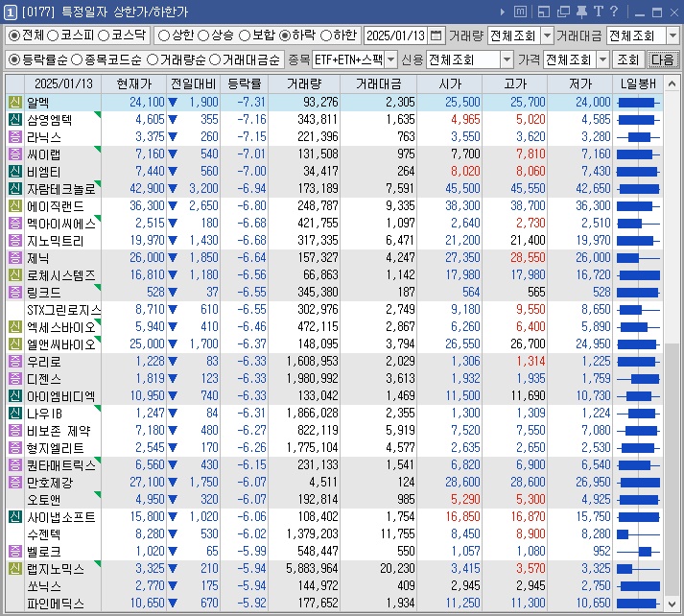Select the 상한 radio button
The height and width of the screenshot is (616, 684).
163,36
